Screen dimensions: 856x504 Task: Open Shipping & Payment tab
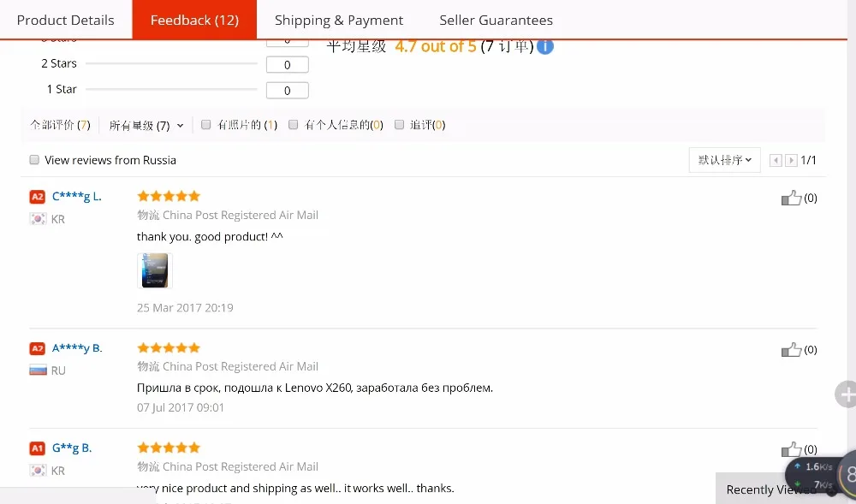point(339,21)
